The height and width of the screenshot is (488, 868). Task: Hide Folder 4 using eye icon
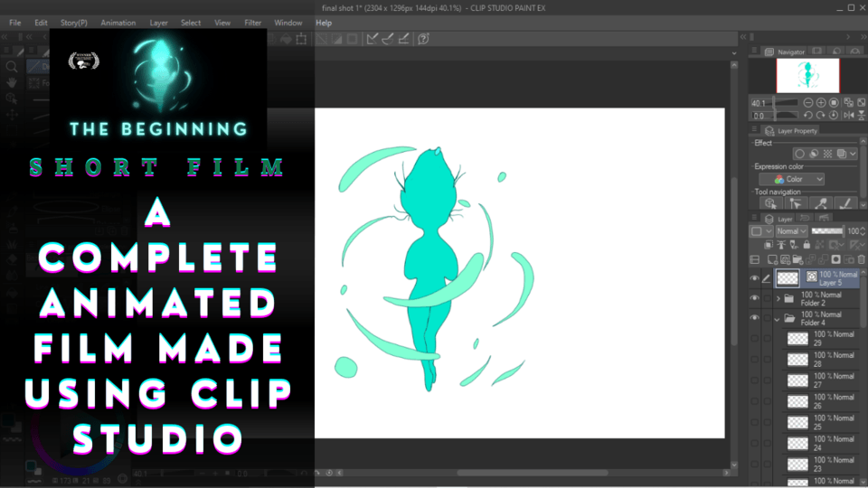(x=754, y=318)
